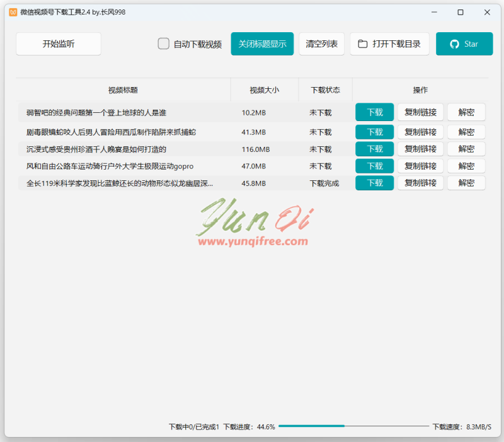This screenshot has width=504, height=442.
Task: Download the 弱智吧的经典问题 video
Action: pos(374,112)
